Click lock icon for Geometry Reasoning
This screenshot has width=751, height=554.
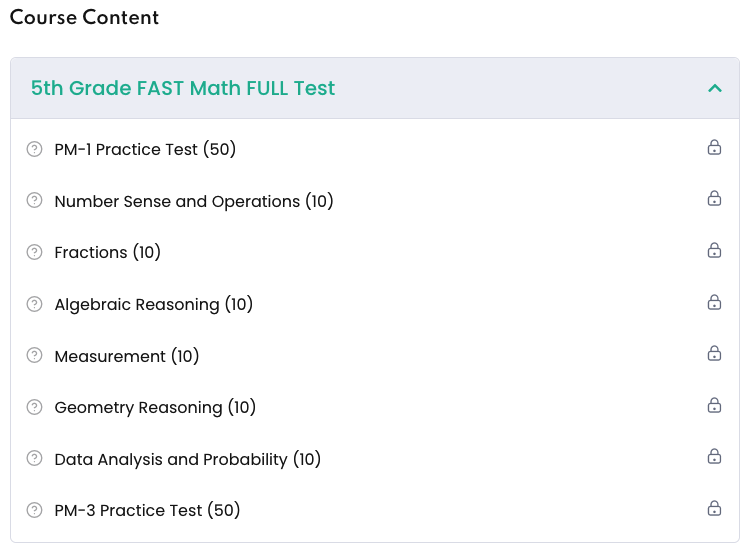coord(714,406)
